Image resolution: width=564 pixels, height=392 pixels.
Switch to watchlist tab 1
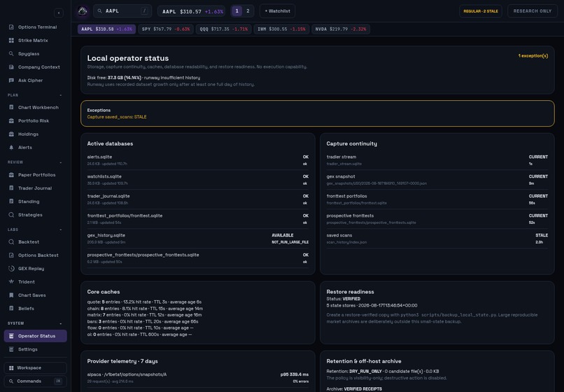pyautogui.click(x=237, y=11)
